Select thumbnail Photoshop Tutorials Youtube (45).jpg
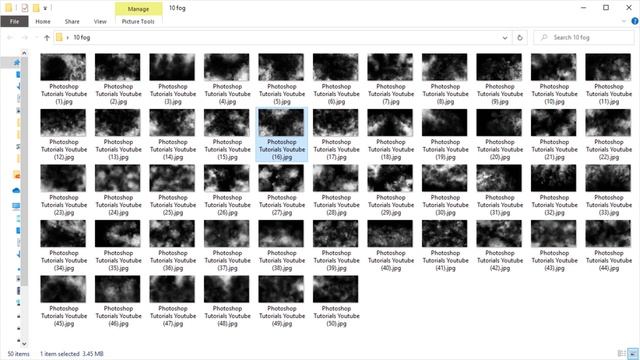This screenshot has height=360, width=640. click(63, 289)
